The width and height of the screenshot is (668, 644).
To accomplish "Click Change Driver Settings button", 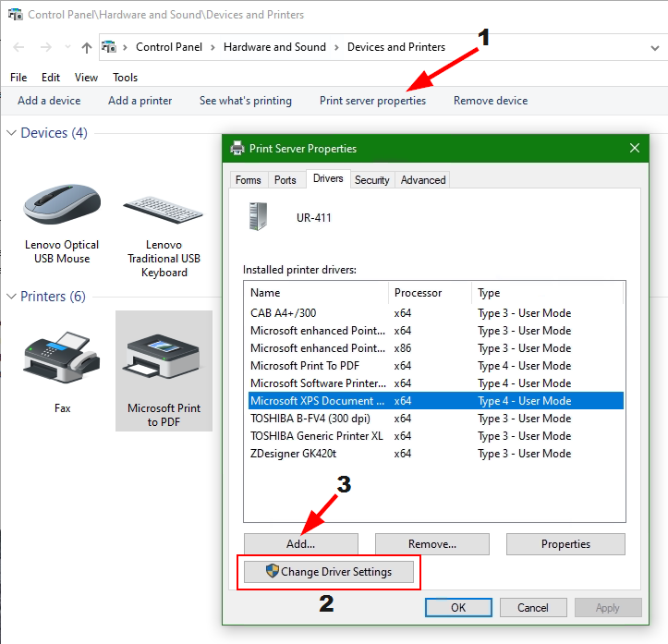I will (x=329, y=572).
